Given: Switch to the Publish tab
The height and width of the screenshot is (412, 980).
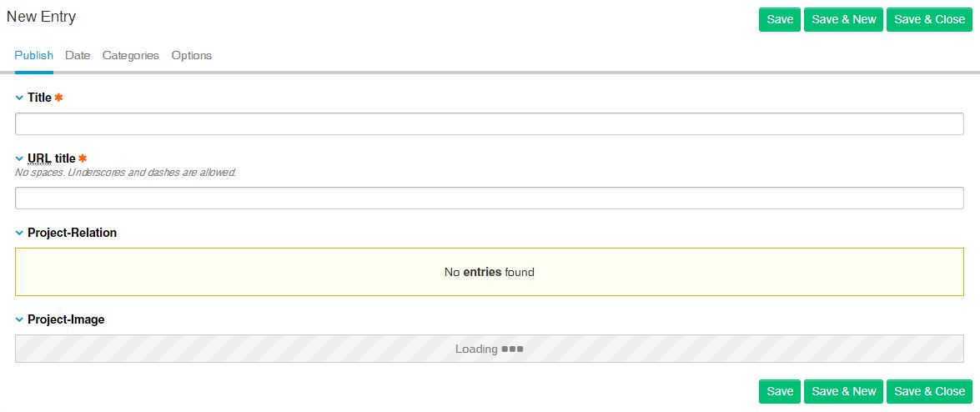Looking at the screenshot, I should pyautogui.click(x=33, y=55).
